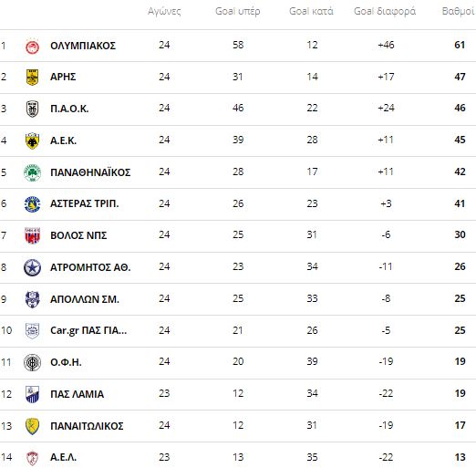Click the Panathinaikos green clover logo

point(32,172)
